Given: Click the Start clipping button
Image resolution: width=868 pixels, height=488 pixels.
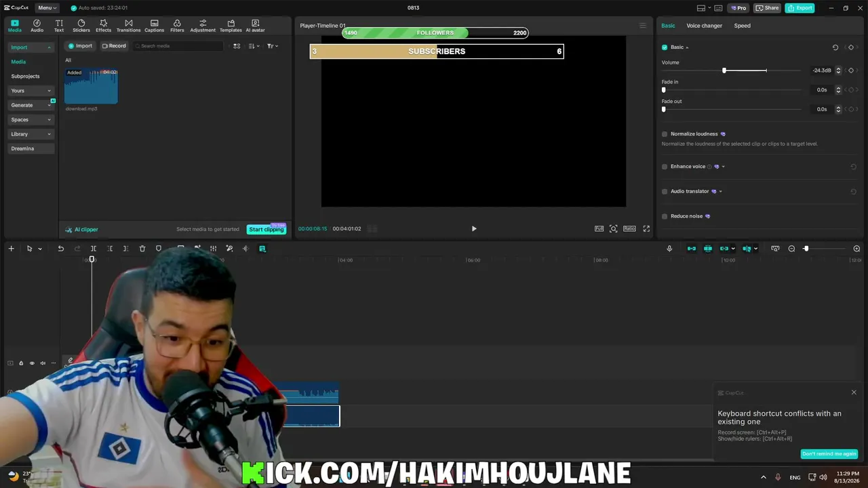Looking at the screenshot, I should tap(266, 230).
